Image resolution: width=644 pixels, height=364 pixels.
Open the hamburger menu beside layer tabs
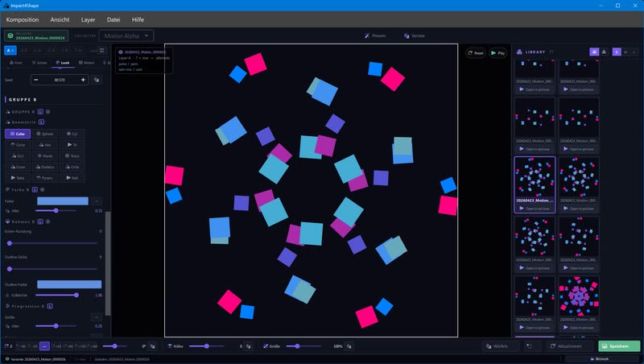(x=102, y=51)
